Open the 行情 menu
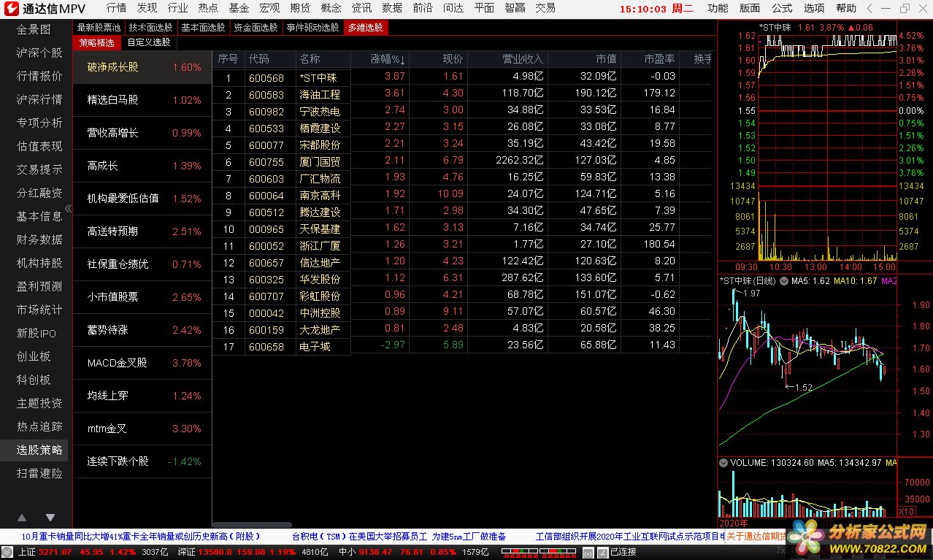933x560 pixels. coord(116,8)
